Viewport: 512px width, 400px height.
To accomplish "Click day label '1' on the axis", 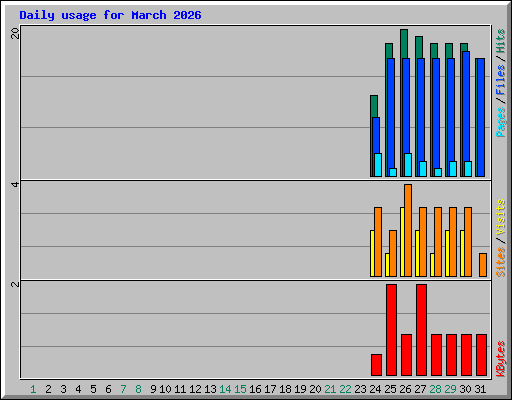I will (x=33, y=389).
